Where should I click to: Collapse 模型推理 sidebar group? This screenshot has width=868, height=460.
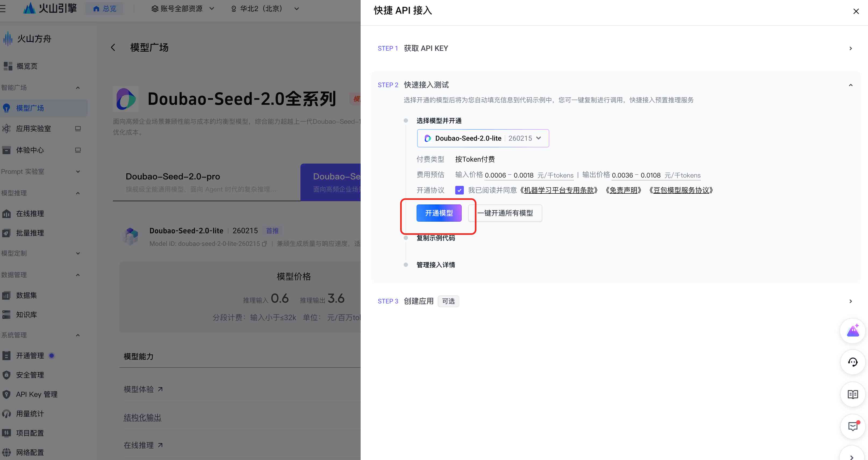point(78,193)
